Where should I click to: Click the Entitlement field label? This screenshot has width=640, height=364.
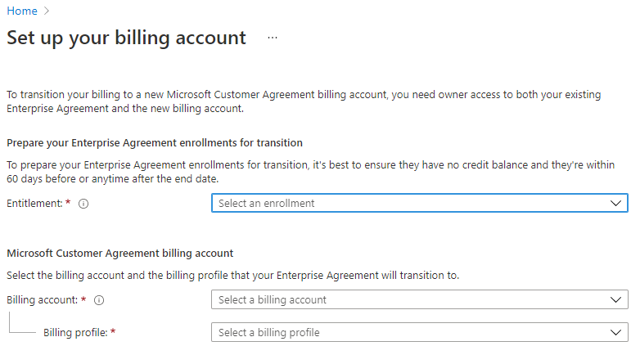tap(34, 204)
